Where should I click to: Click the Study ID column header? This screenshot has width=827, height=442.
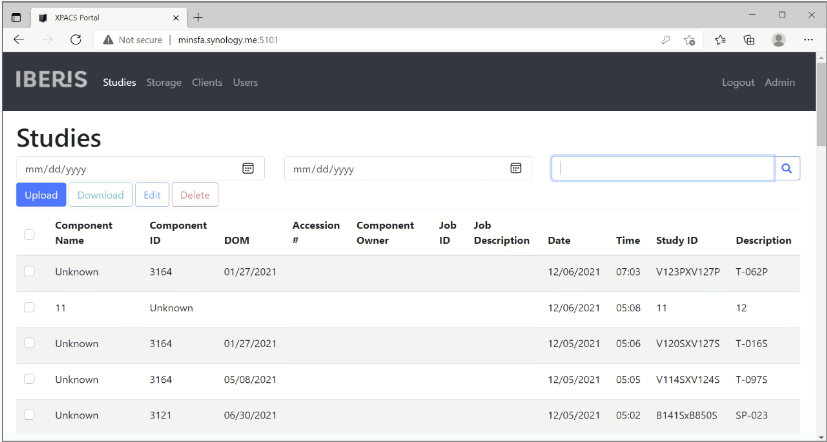[677, 241]
